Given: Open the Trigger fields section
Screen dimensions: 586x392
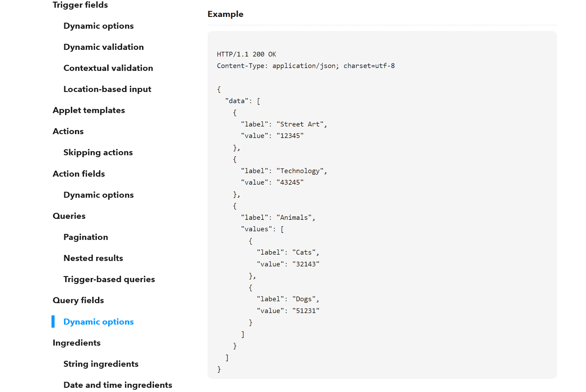Looking at the screenshot, I should coord(80,5).
